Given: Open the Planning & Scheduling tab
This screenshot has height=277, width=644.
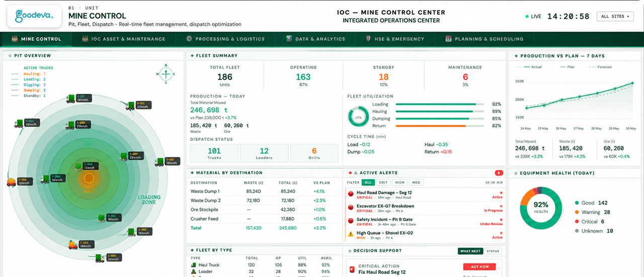Looking at the screenshot, I should 485,39.
